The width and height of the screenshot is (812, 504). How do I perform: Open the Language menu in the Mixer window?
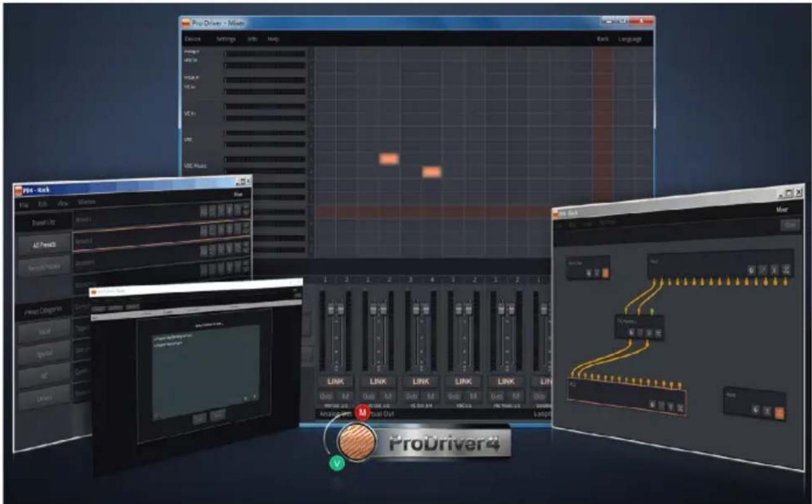click(x=629, y=39)
